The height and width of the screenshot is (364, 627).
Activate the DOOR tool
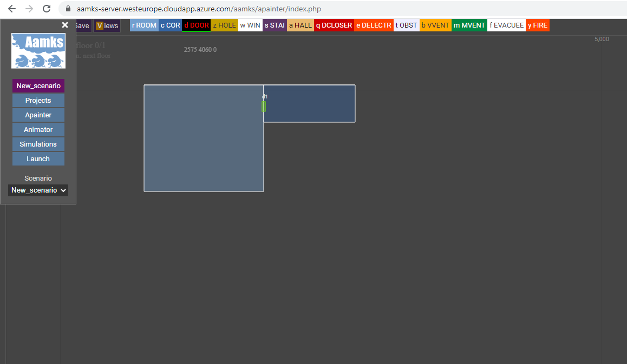[196, 25]
